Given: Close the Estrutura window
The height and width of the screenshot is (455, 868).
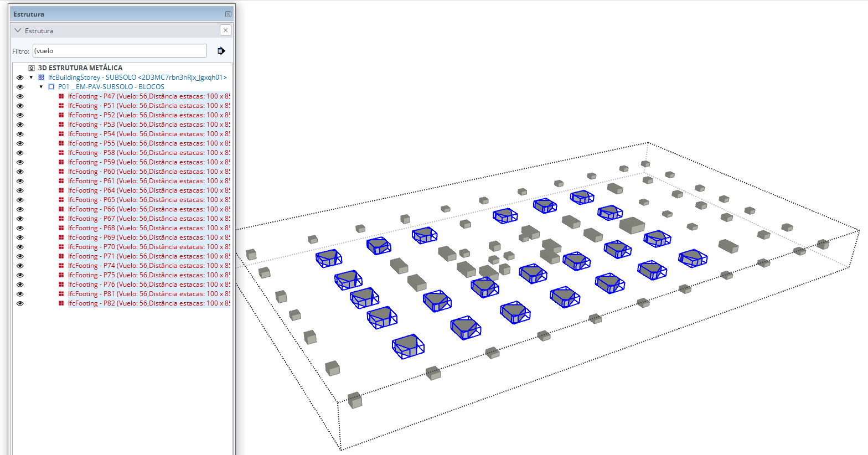Looking at the screenshot, I should [228, 14].
